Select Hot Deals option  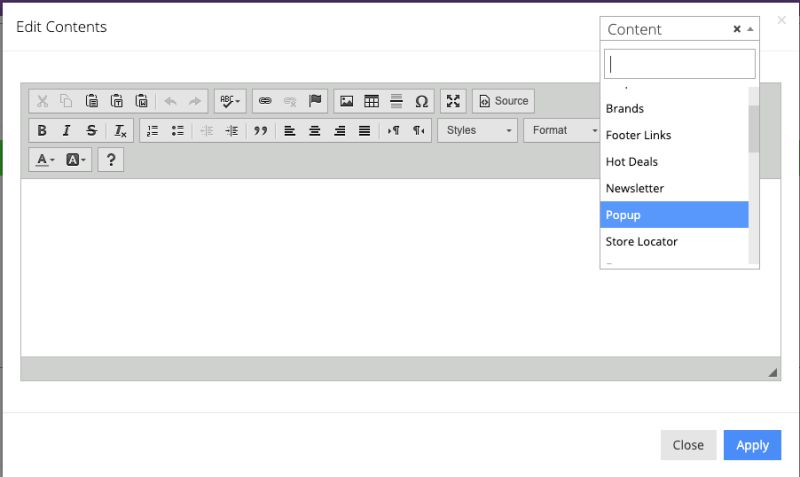point(674,162)
